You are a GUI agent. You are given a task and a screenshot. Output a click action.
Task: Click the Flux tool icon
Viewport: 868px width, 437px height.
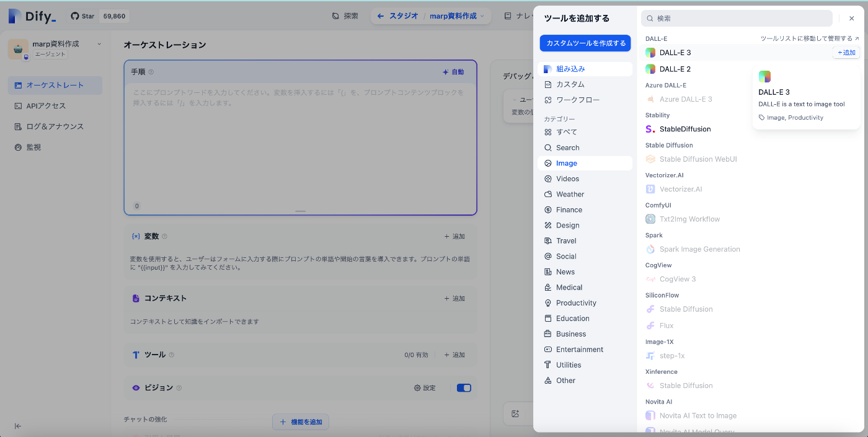click(x=650, y=325)
